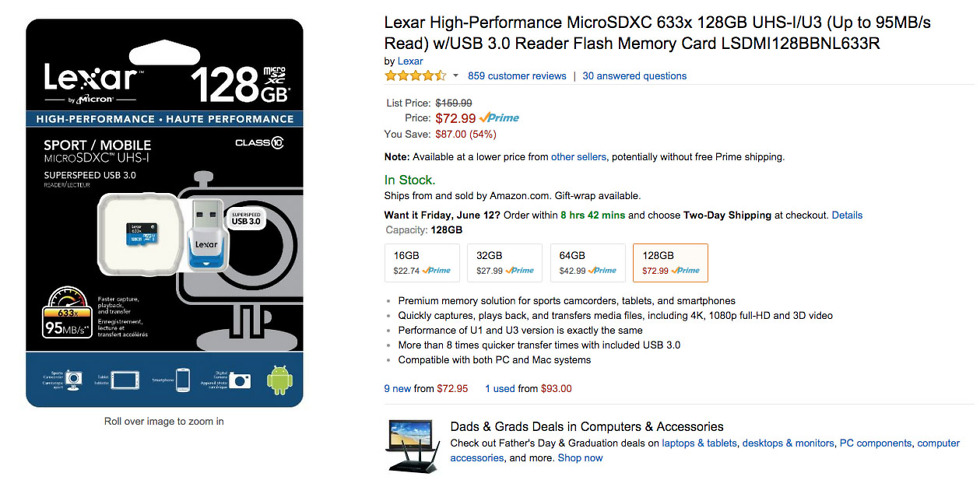Open the rating breakdown dropdown arrow

click(x=456, y=76)
